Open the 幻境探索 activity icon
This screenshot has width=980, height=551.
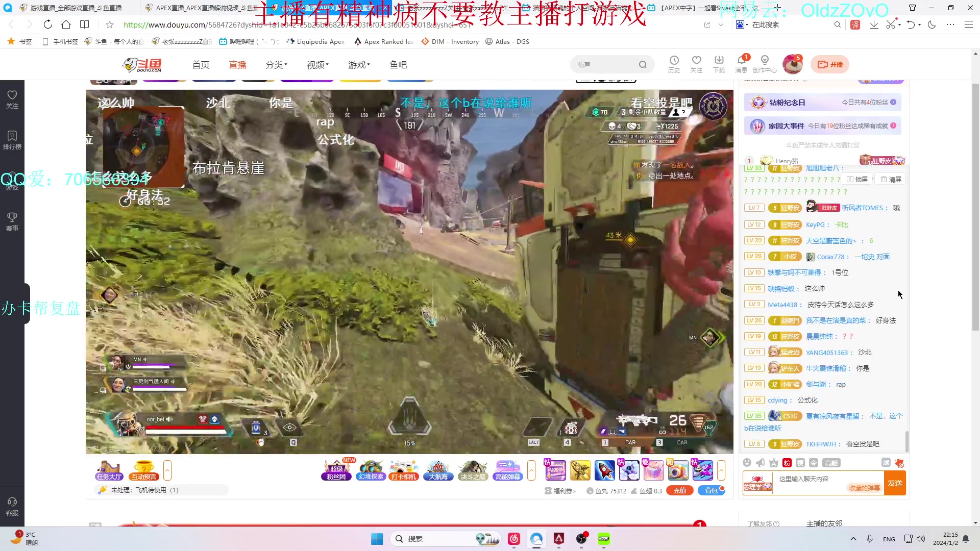pyautogui.click(x=371, y=470)
